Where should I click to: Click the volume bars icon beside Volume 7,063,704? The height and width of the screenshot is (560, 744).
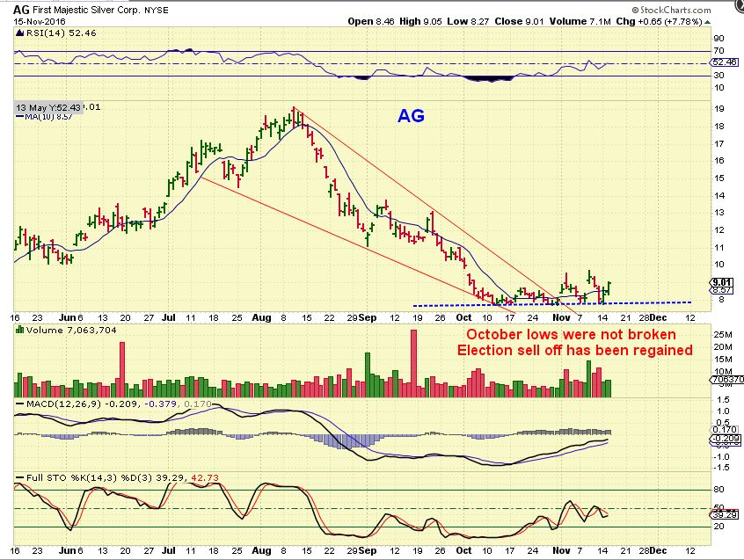[20, 330]
